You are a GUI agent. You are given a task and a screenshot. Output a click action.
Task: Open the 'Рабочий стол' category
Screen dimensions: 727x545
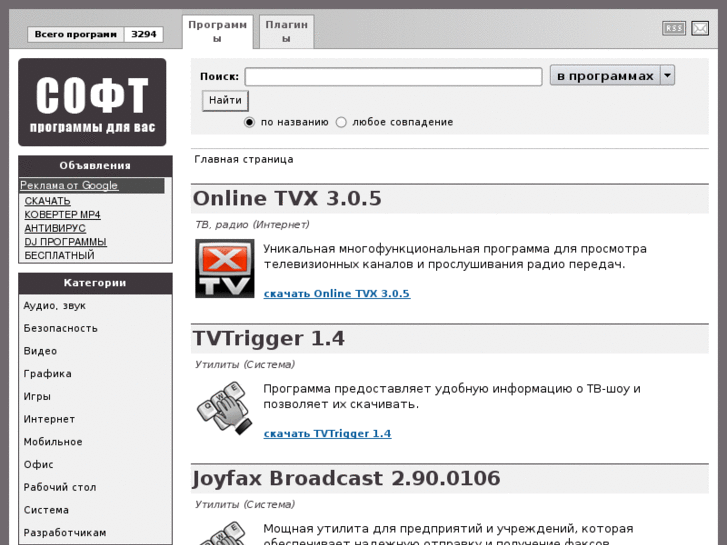click(x=60, y=487)
